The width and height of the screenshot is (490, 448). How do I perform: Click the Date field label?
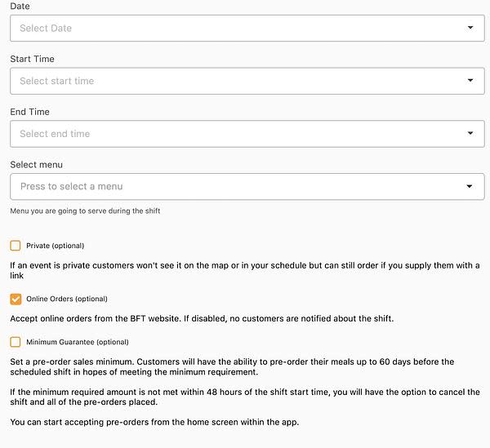tap(20, 7)
